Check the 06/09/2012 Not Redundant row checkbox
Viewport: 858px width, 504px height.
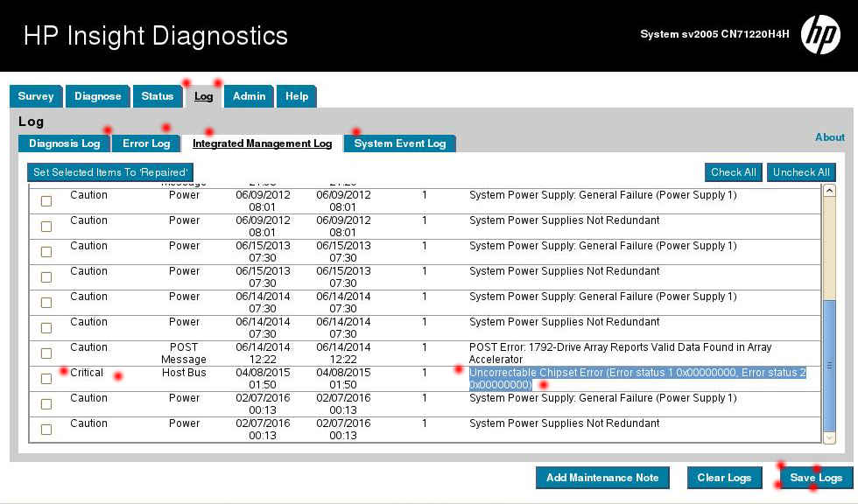pos(46,227)
